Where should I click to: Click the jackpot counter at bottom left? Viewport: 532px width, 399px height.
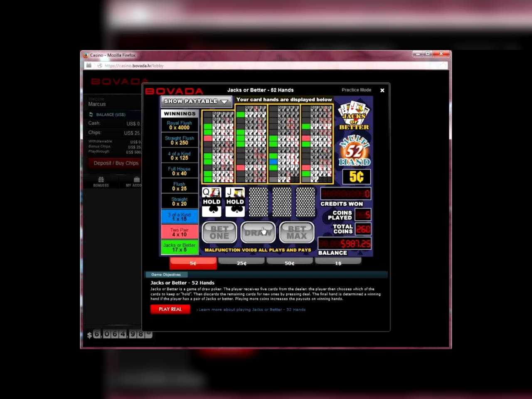(120, 334)
